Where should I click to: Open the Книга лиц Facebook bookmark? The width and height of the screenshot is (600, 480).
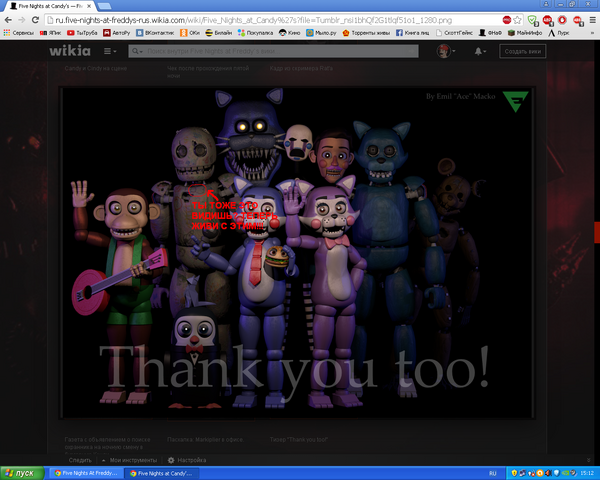click(x=412, y=33)
